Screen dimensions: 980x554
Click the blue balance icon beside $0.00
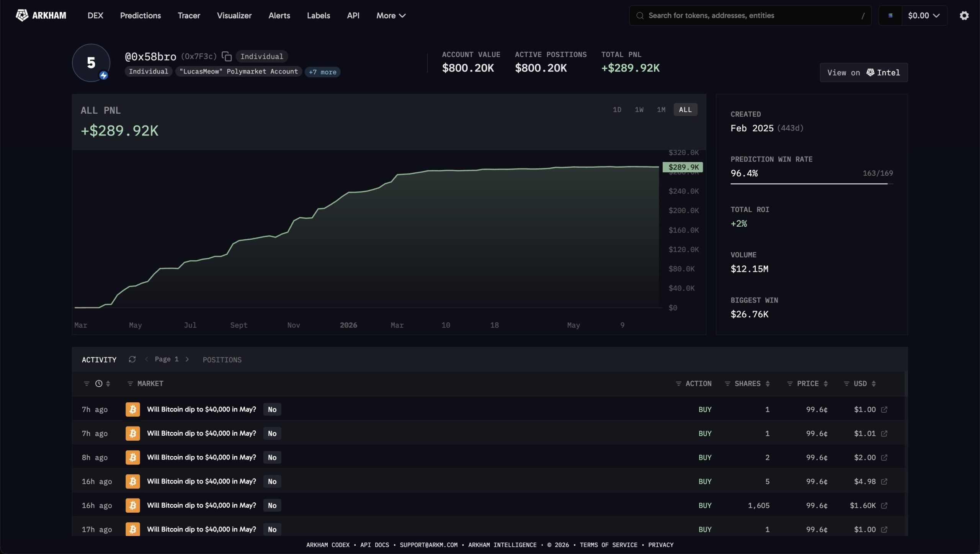click(x=890, y=16)
